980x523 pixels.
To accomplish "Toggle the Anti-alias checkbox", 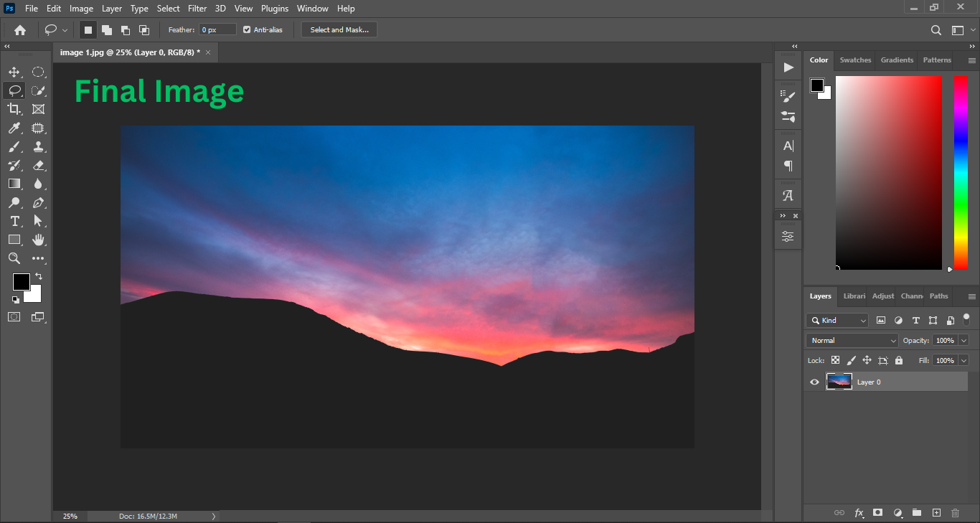I will [247, 30].
